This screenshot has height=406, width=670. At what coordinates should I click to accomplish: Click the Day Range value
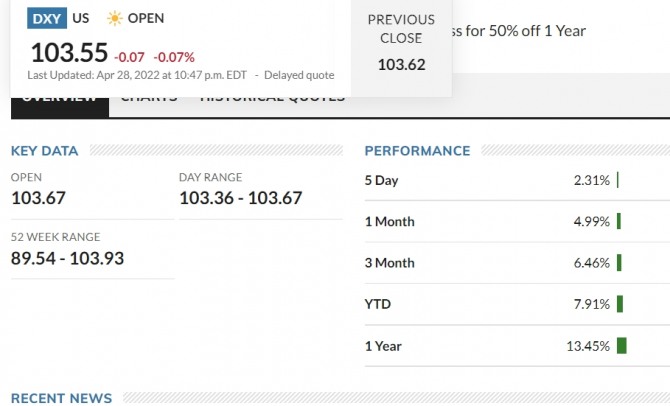coord(240,198)
